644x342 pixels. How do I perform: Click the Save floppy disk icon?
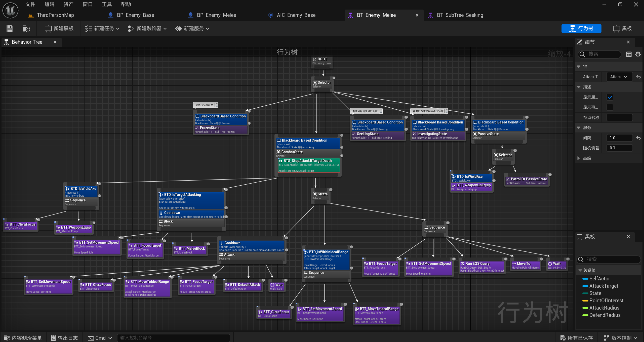pos(10,29)
